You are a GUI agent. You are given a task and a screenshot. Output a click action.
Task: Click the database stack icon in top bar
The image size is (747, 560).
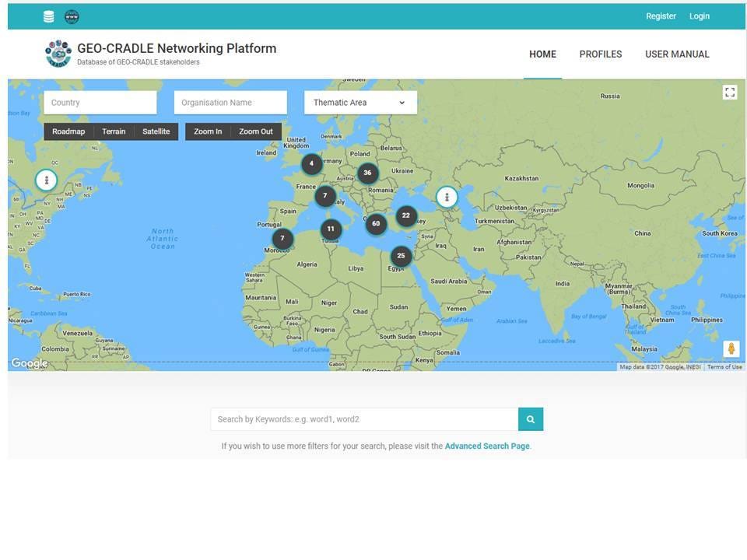click(48, 16)
